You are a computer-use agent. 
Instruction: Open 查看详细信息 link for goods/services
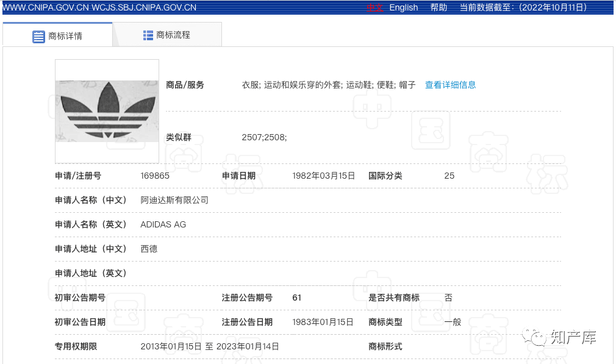(x=450, y=85)
